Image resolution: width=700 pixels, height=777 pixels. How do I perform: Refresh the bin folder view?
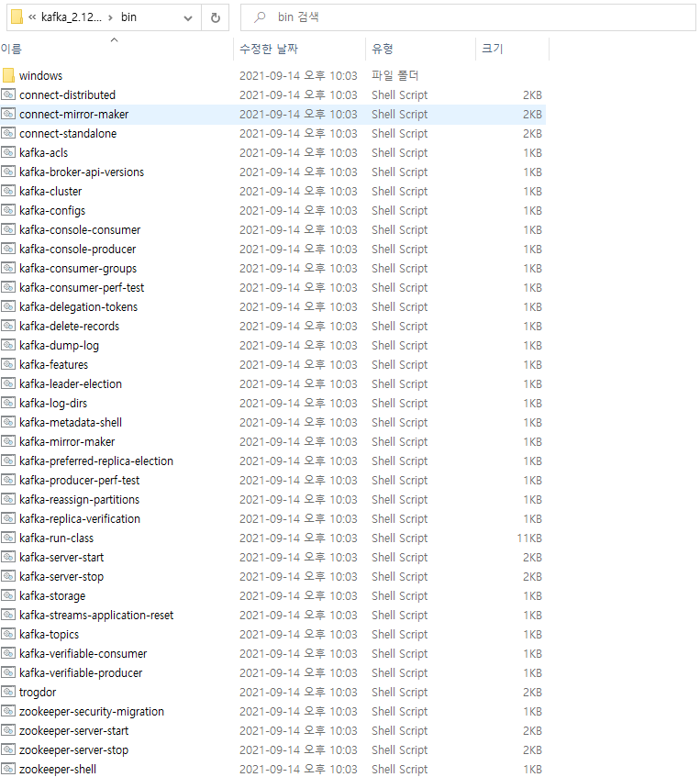point(216,17)
